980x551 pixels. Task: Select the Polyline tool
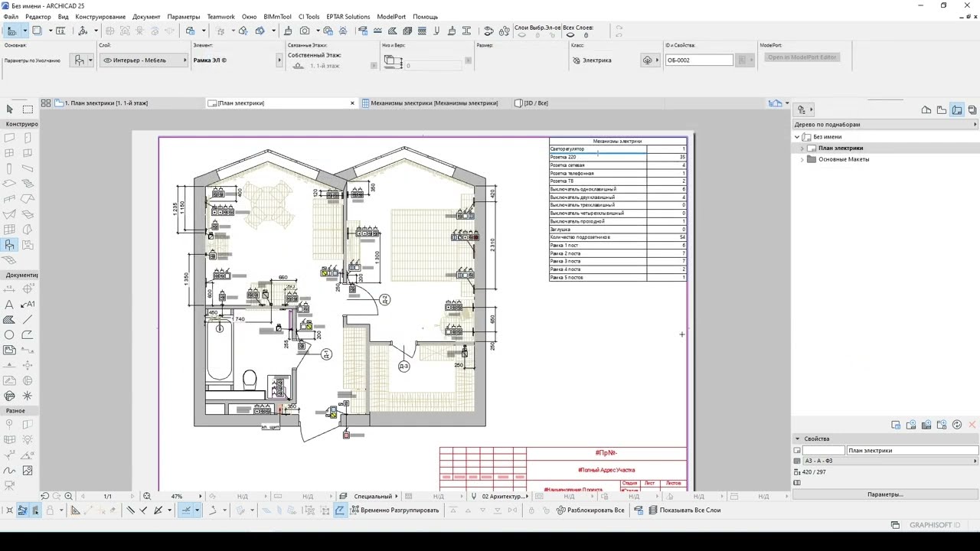pyautogui.click(x=28, y=335)
